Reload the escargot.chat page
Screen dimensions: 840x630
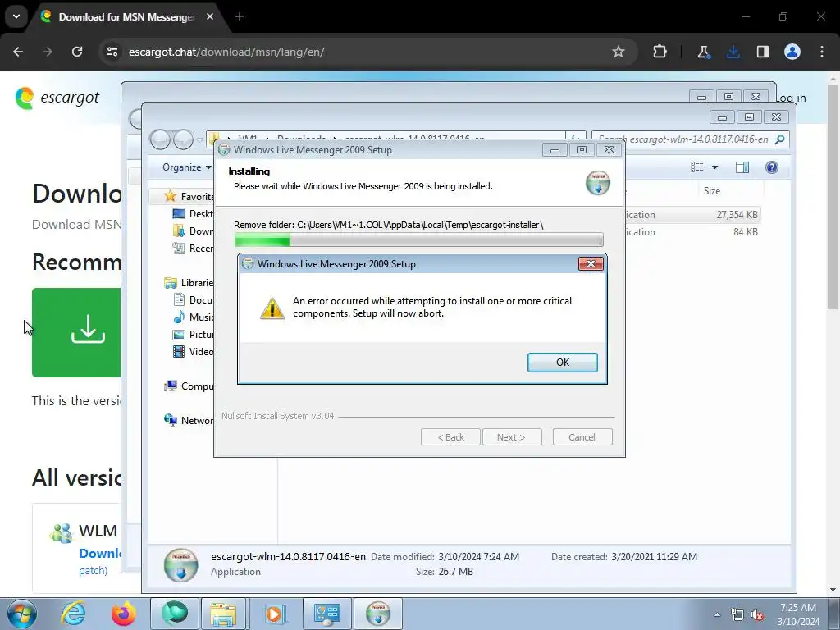[77, 52]
